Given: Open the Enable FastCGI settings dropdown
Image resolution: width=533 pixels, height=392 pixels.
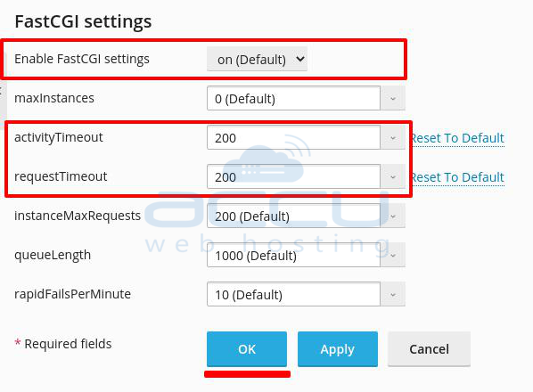Looking at the screenshot, I should click(257, 59).
